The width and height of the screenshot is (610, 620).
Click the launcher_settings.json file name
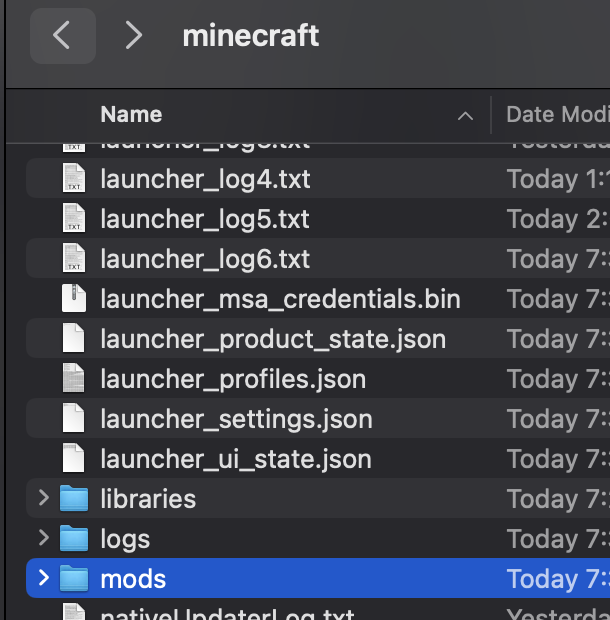pyautogui.click(x=236, y=420)
